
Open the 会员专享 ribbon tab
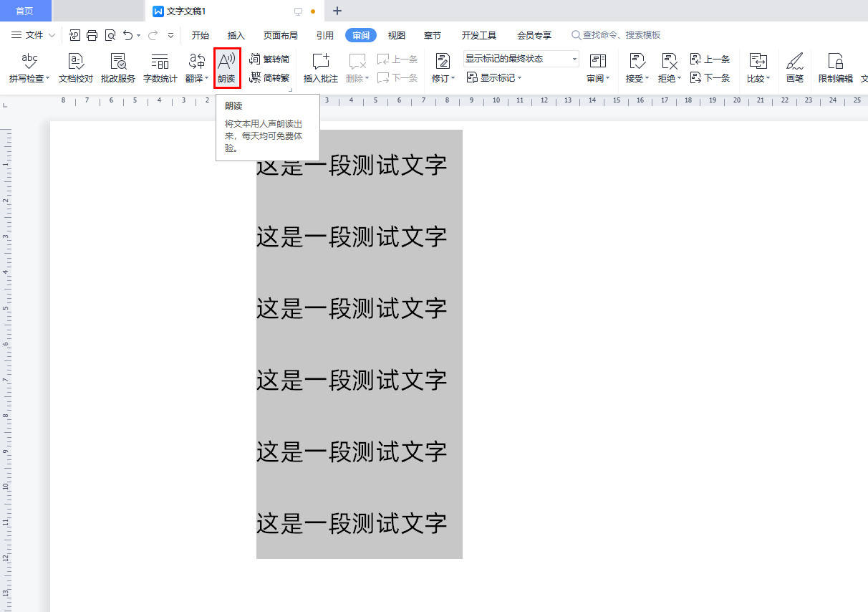(534, 35)
